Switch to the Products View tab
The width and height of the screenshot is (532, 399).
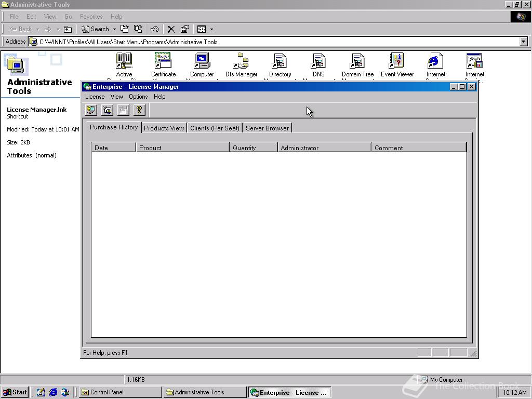tap(164, 128)
